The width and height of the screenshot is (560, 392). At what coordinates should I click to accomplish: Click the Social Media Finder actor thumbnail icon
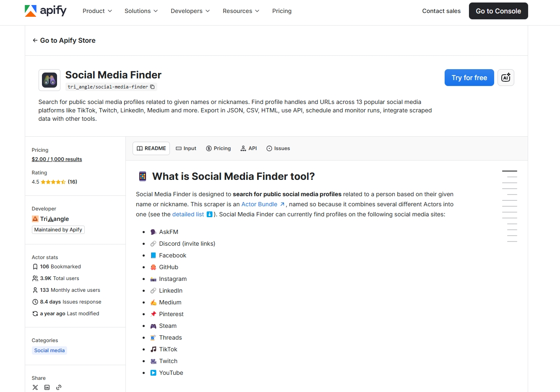tap(49, 80)
